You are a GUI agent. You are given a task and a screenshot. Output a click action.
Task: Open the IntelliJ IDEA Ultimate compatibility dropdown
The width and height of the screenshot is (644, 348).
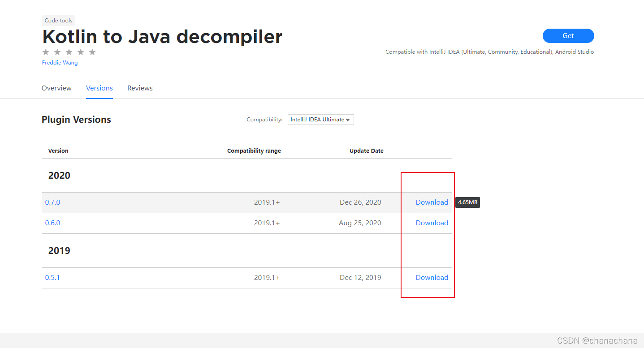point(320,120)
